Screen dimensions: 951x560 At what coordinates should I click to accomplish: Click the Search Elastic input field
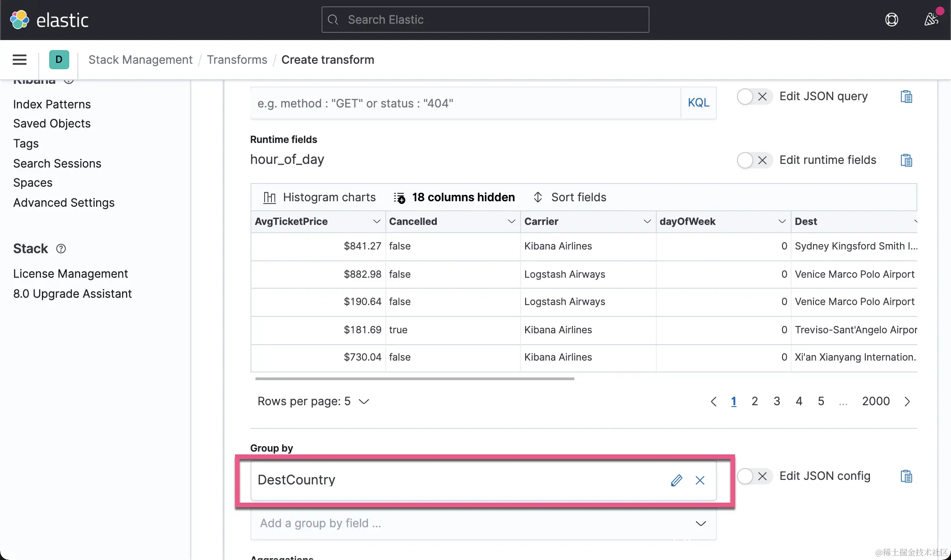(x=485, y=20)
